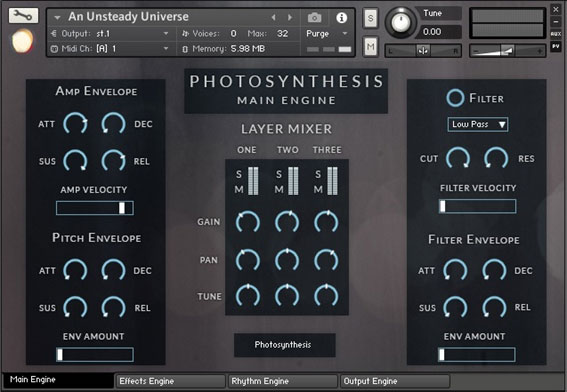
Task: Adjust layer ONE Gain knob
Action: 248,222
